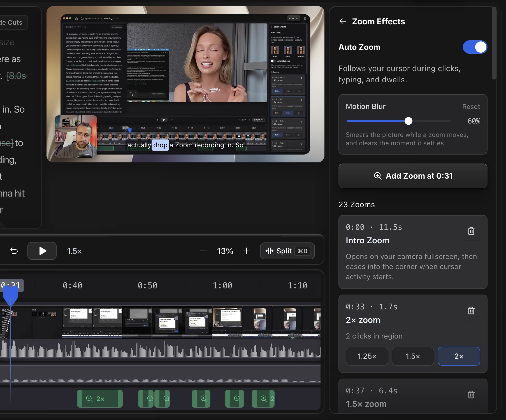Screen dimensions: 506x420
Task: Select 1.25× level for 0:33 zoom
Action: 367,356
